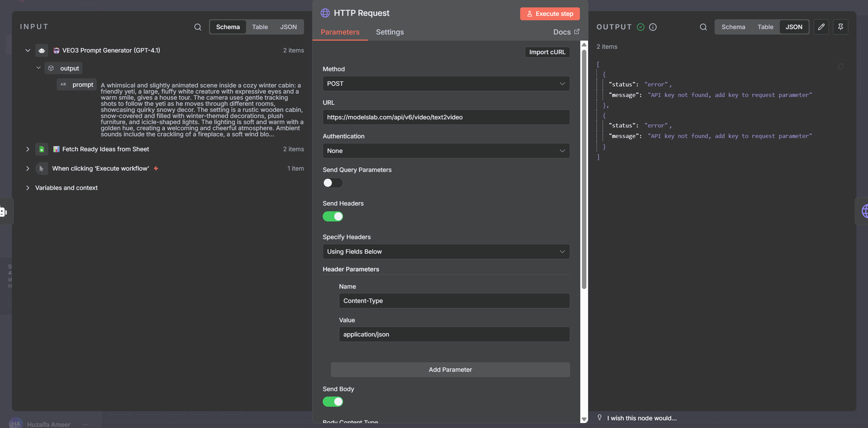The image size is (868, 428).
Task: Open the Settings tab
Action: point(390,32)
